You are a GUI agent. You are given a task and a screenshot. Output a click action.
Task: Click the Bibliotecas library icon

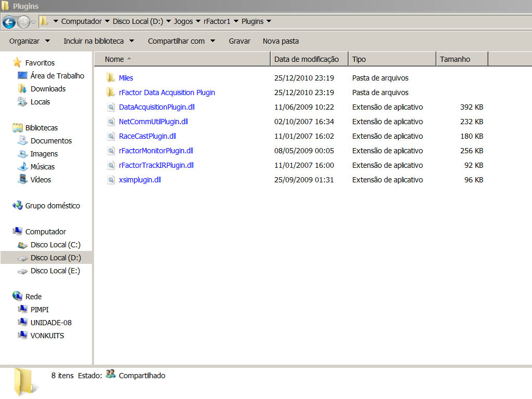pyautogui.click(x=17, y=128)
